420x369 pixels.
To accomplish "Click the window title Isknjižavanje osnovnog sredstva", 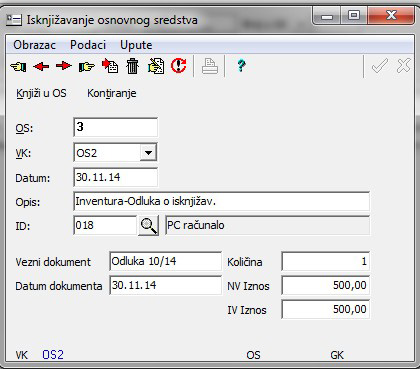I will [x=112, y=20].
